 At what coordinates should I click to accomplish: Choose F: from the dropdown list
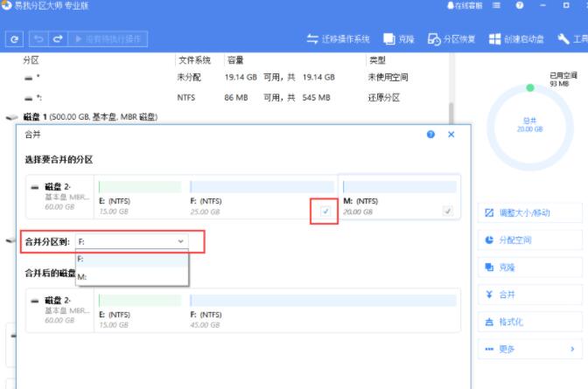point(82,260)
